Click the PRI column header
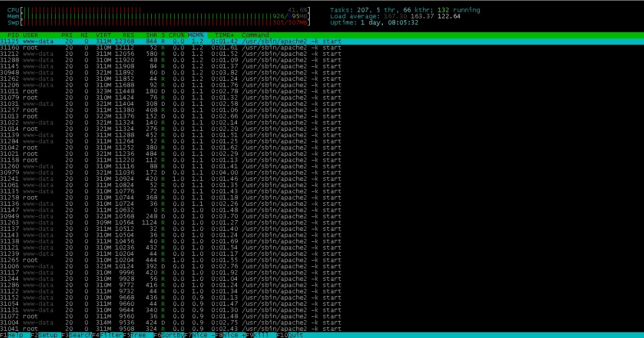 [x=67, y=35]
